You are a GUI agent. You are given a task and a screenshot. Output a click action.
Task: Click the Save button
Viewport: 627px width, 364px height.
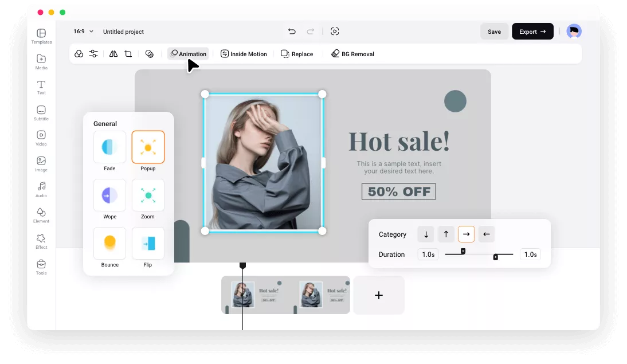(x=494, y=32)
